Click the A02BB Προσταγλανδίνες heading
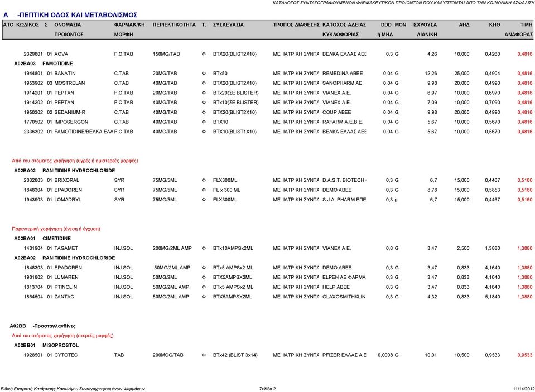 42,326
